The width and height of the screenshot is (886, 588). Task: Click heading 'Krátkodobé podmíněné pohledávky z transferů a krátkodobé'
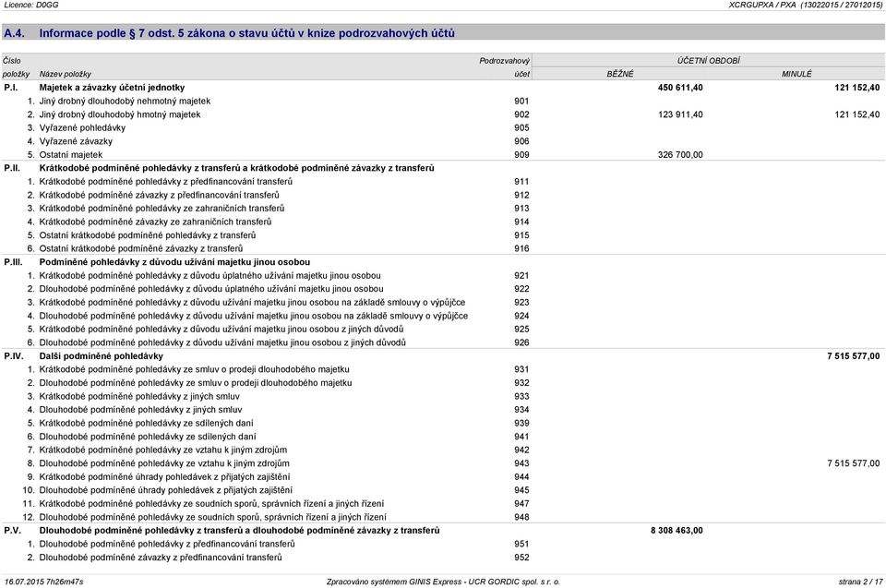237,169
